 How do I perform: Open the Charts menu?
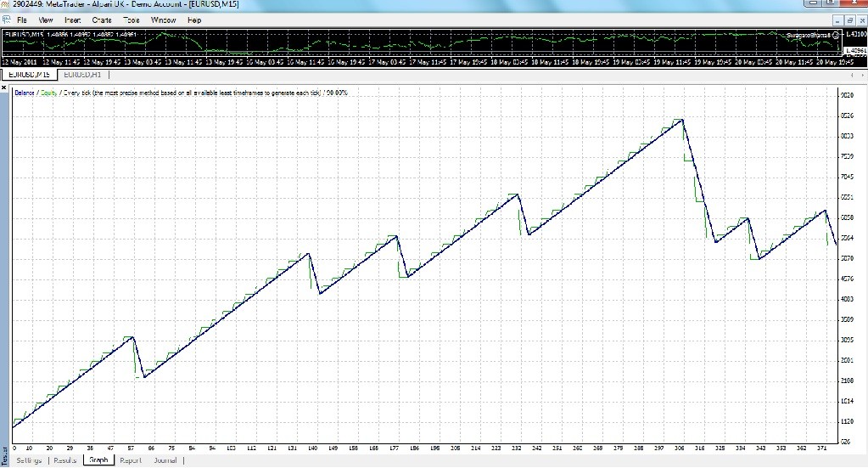[102, 20]
